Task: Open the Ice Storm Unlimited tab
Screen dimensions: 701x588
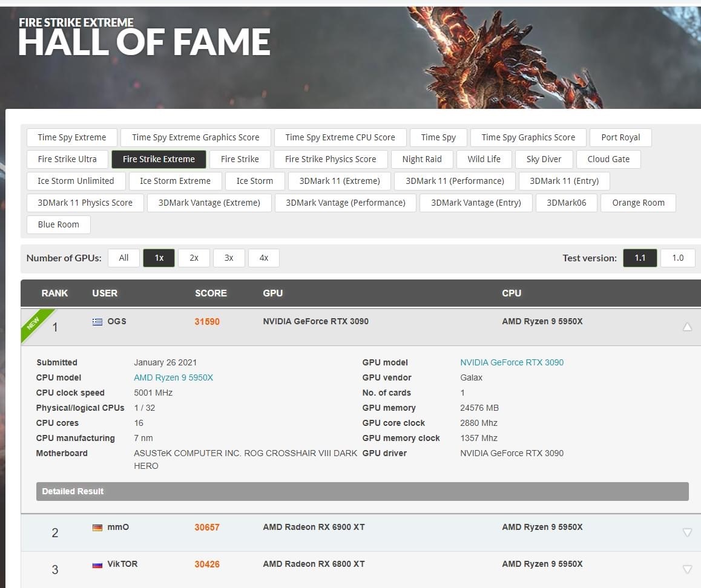Action: (x=76, y=181)
